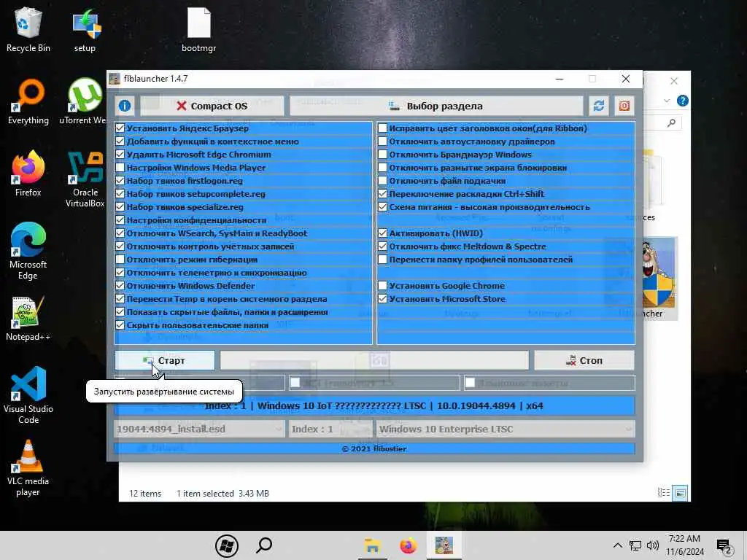Click the Windows 10 IoT LTSC index info bar
747x560 pixels.
(374, 405)
